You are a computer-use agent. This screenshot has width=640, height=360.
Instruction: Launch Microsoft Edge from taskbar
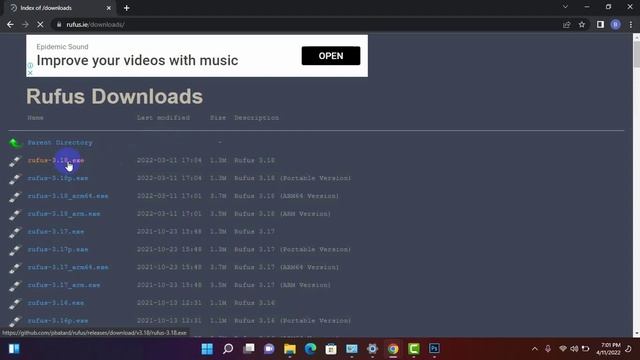(x=311, y=349)
